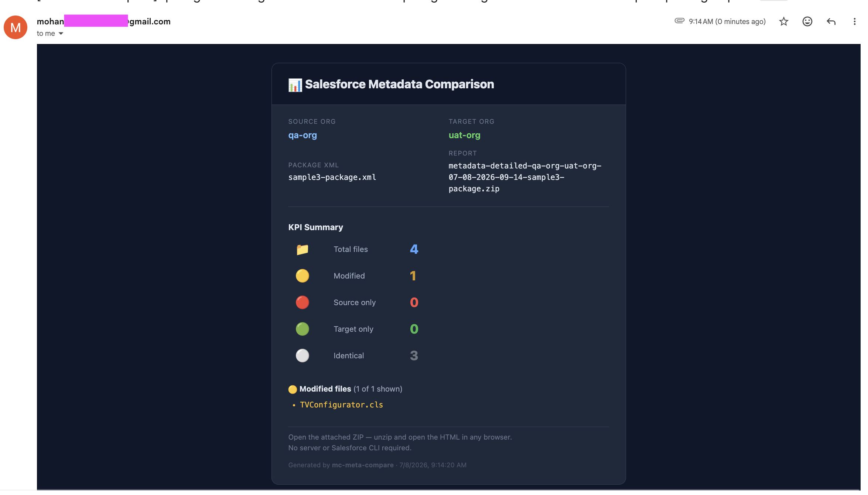Click the yellow circle beside the Modified KPI row

pyautogui.click(x=302, y=276)
